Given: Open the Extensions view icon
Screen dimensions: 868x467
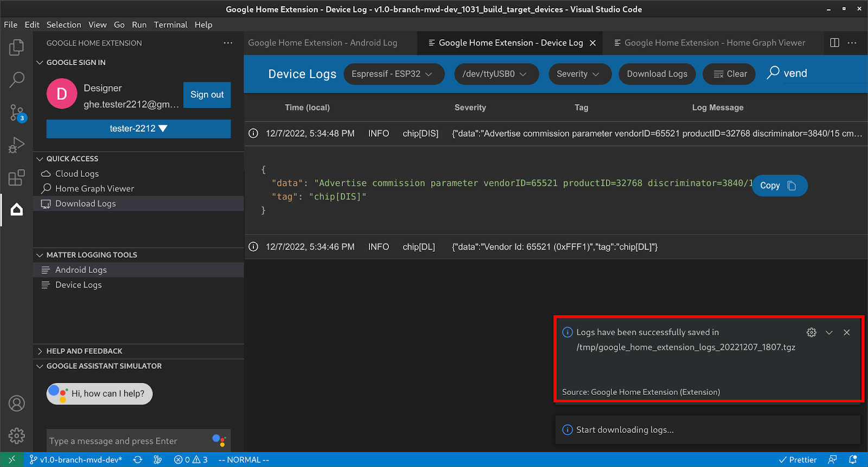Looking at the screenshot, I should [x=16, y=177].
